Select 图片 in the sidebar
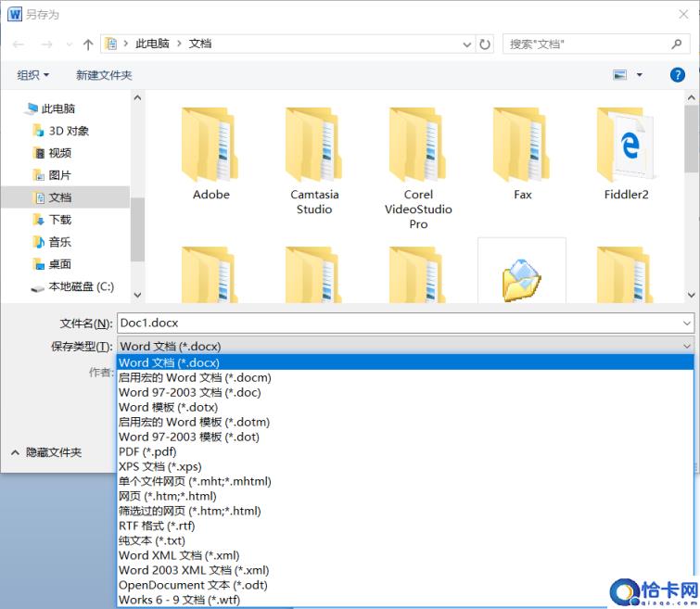 52,175
